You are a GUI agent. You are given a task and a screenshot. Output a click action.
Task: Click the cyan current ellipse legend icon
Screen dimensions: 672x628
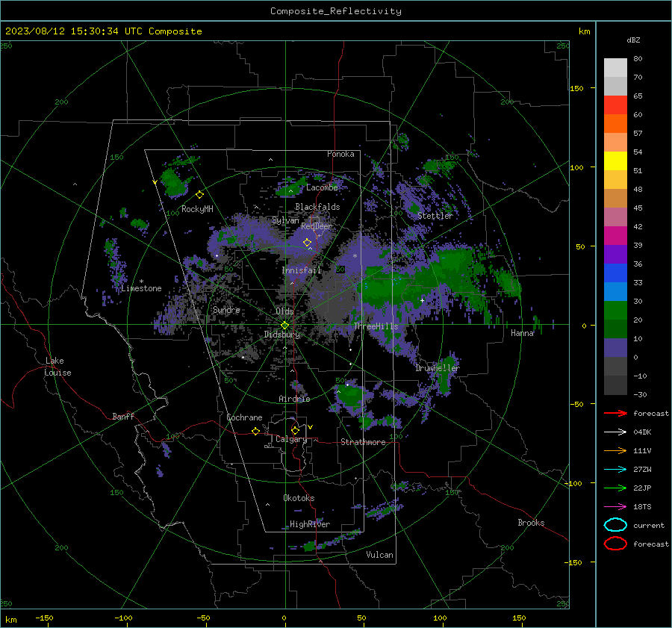(x=615, y=525)
